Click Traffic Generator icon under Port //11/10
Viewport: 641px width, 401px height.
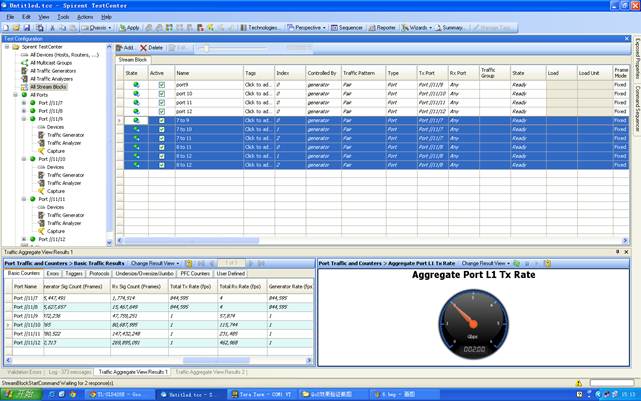click(41, 175)
